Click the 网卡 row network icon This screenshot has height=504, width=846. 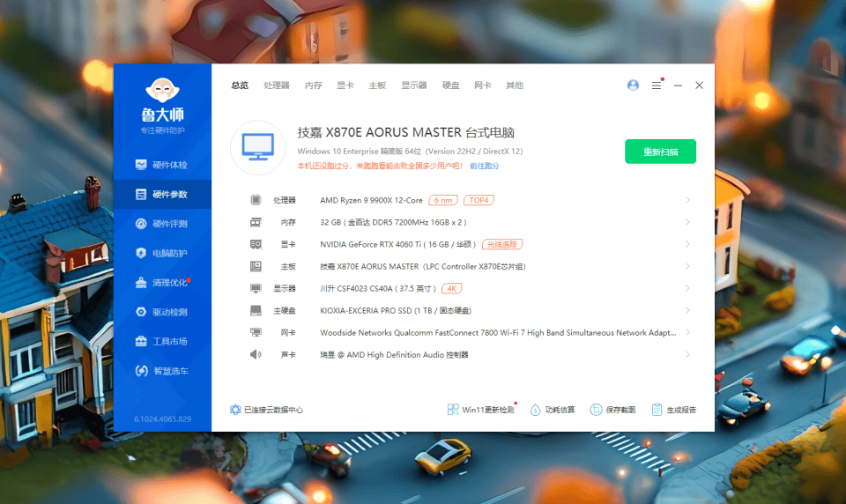point(256,332)
